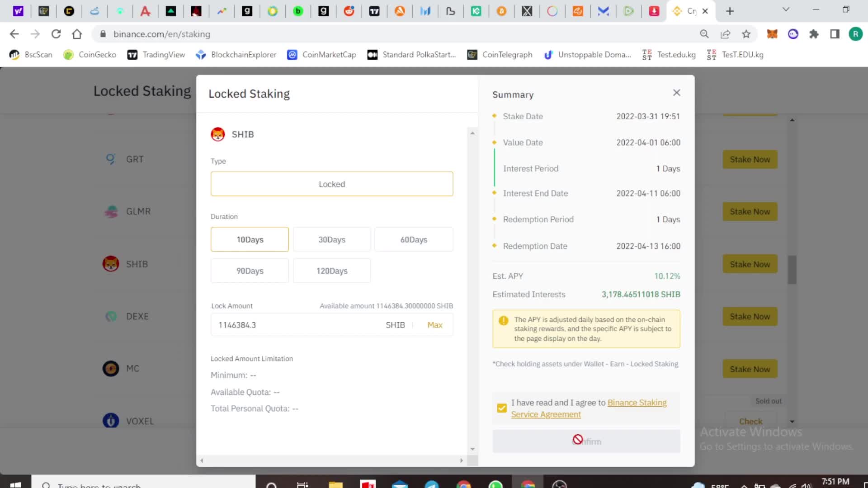Open the zoom magnifier in address bar
This screenshot has width=868, height=488.
coord(704,34)
